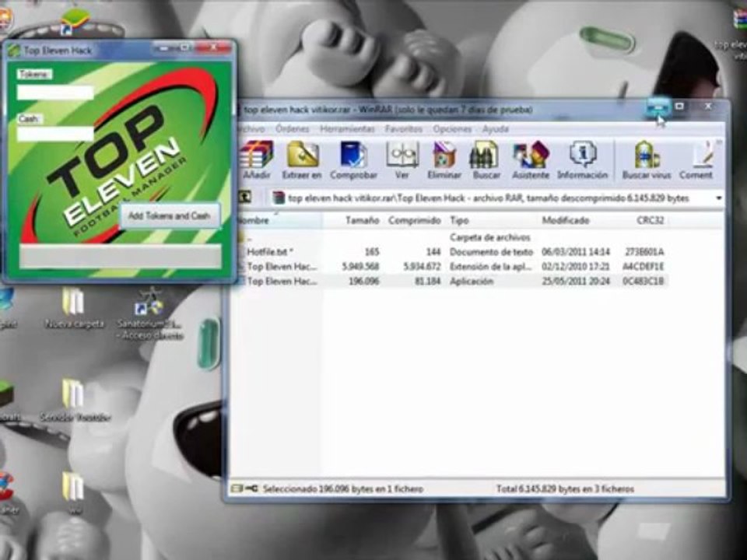
Task: Select the parent folder row (Carpeta de archivos)
Action: pos(451,237)
